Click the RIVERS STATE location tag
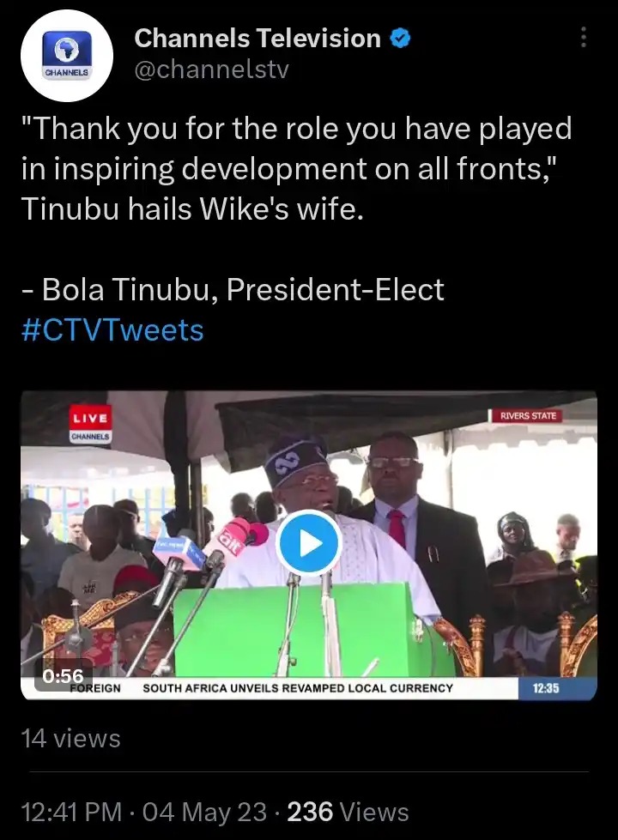 [x=528, y=416]
